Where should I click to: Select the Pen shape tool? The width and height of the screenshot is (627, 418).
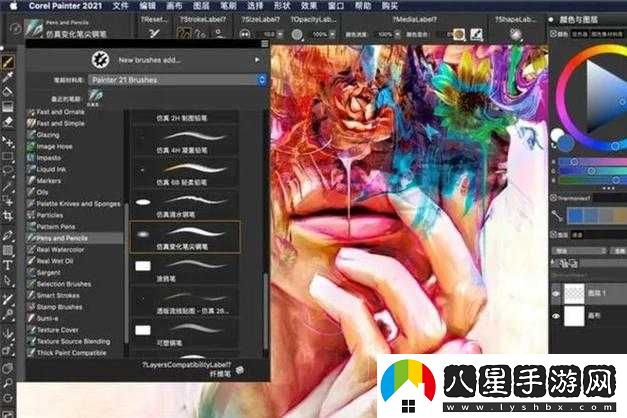pos(8,236)
